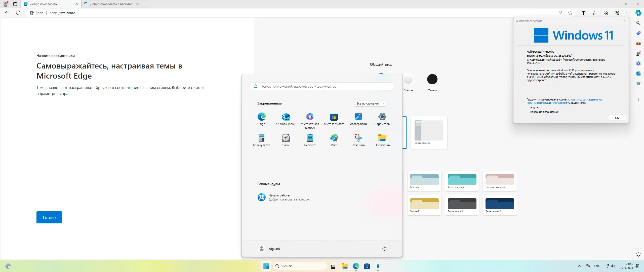Screen dimensions: 644x272
Task: Open Edge sidebar settings gear
Action: pos(638,254)
